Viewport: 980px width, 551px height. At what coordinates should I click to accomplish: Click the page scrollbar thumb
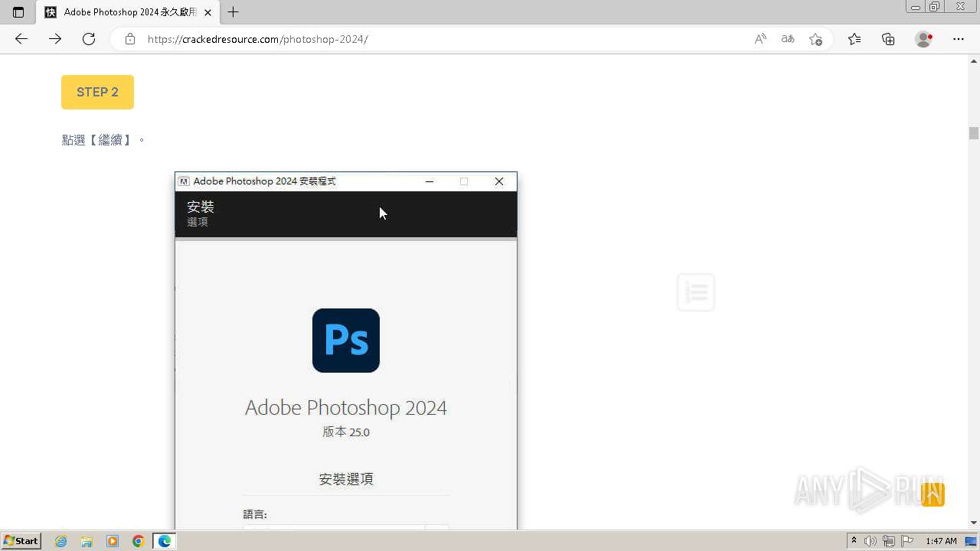pyautogui.click(x=974, y=133)
